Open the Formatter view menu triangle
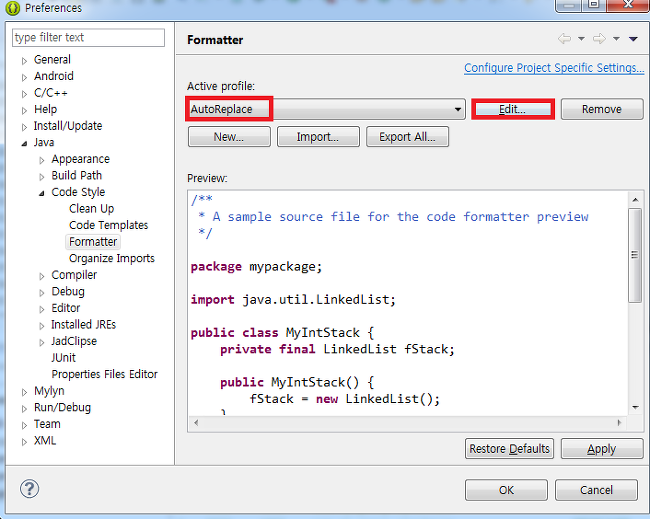The width and height of the screenshot is (650, 519). click(x=633, y=39)
